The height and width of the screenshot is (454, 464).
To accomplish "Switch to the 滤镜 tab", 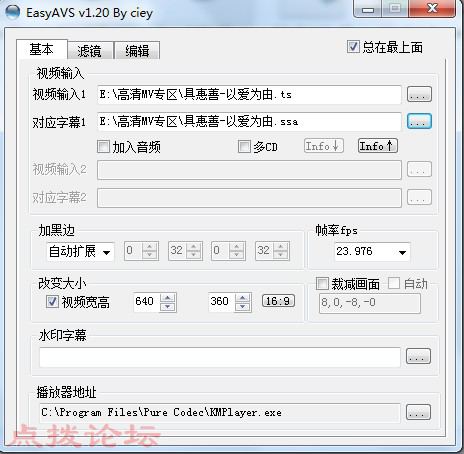I will [x=90, y=51].
